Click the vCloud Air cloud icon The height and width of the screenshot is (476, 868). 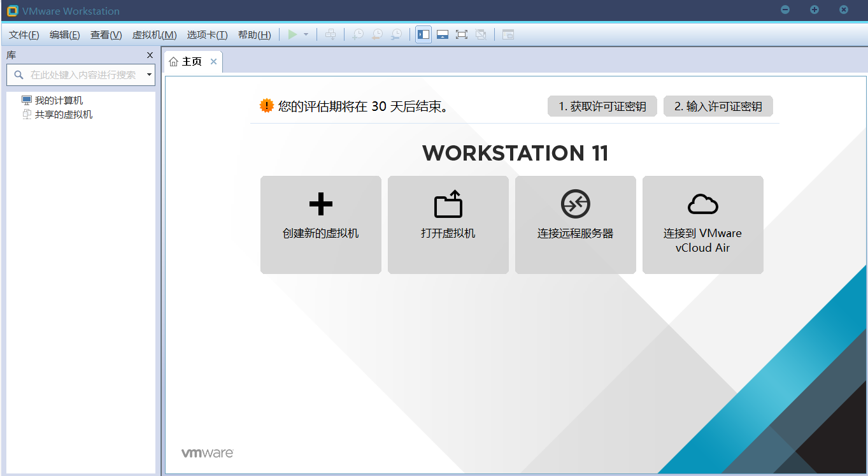click(x=702, y=205)
